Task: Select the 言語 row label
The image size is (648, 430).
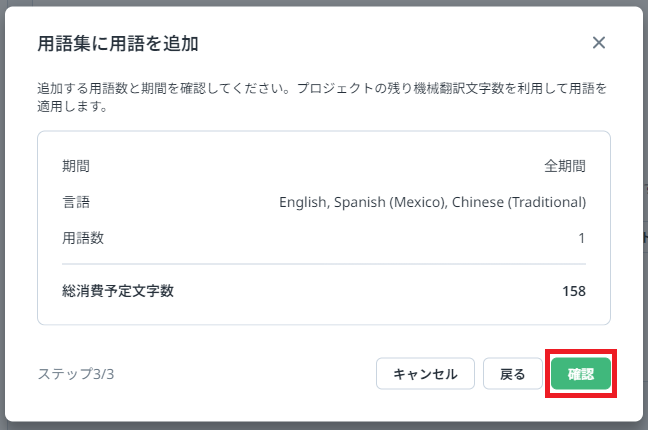Action: (76, 202)
